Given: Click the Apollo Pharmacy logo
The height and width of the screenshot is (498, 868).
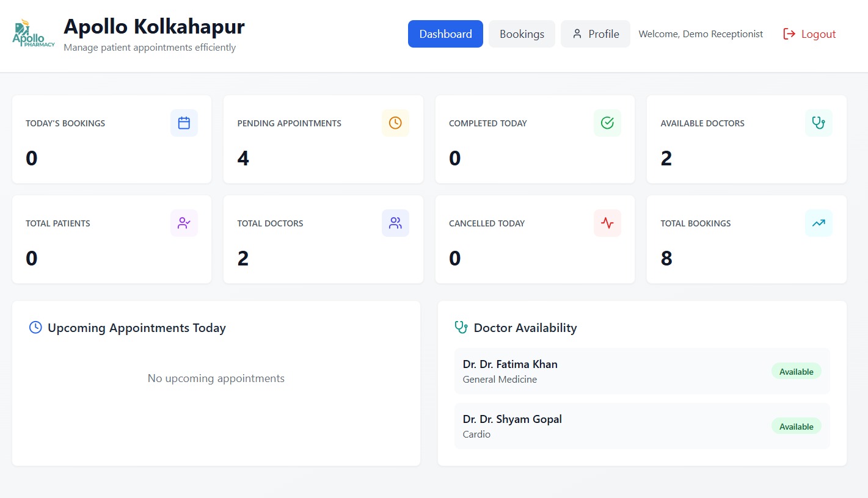Looking at the screenshot, I should pyautogui.click(x=34, y=34).
